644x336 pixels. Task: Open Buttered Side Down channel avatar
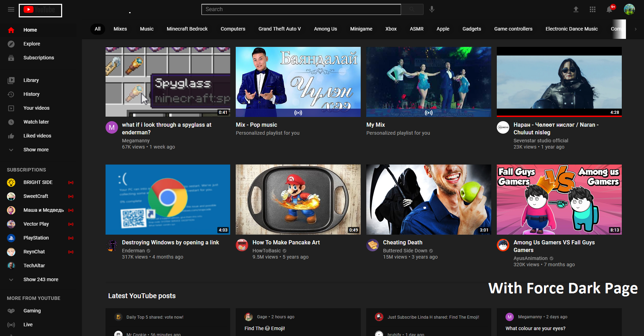point(373,245)
